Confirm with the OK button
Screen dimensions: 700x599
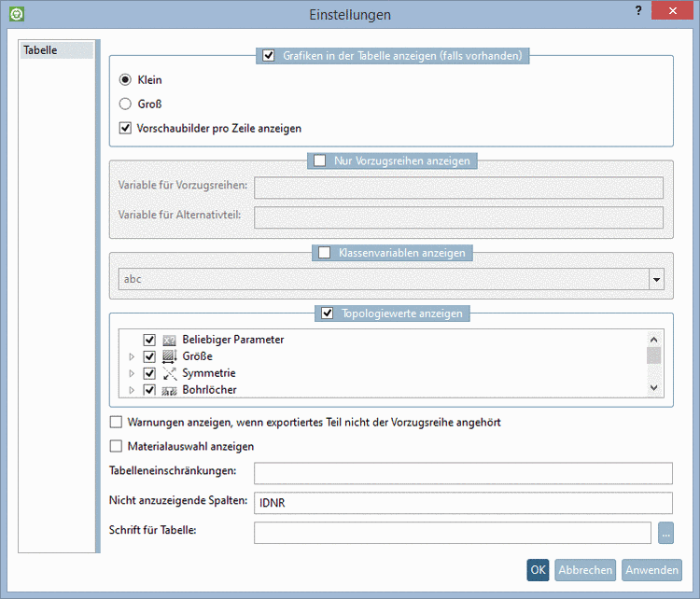coord(538,570)
